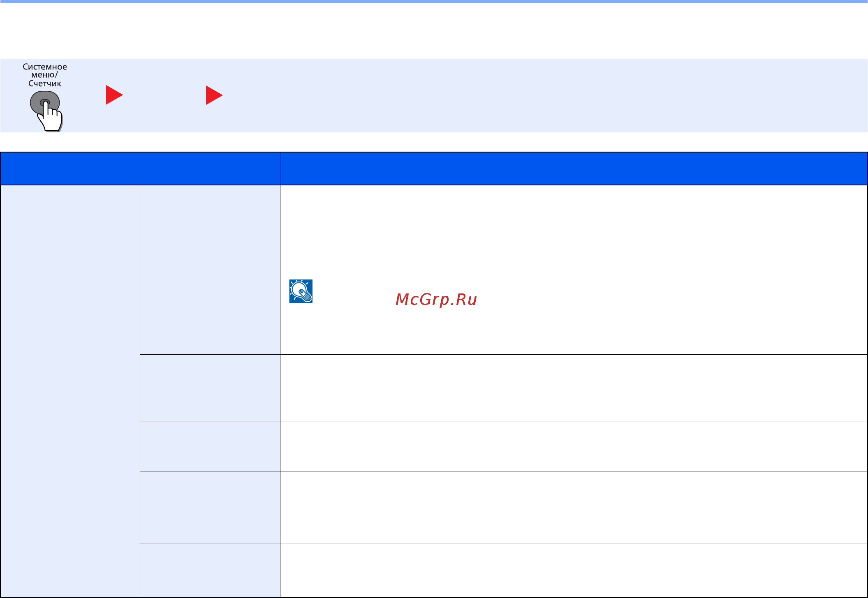The image size is (868, 598).
Task: Click the second row's white description cell
Action: pyautogui.click(x=574, y=388)
